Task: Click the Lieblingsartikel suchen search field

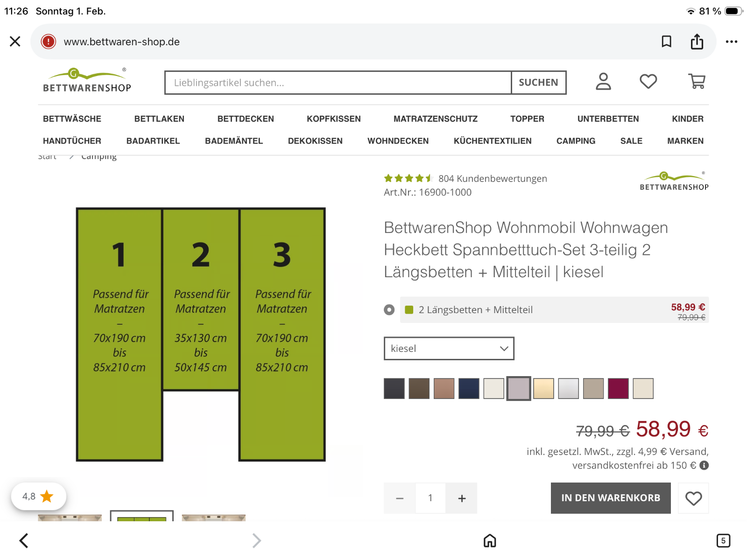Action: [x=338, y=83]
